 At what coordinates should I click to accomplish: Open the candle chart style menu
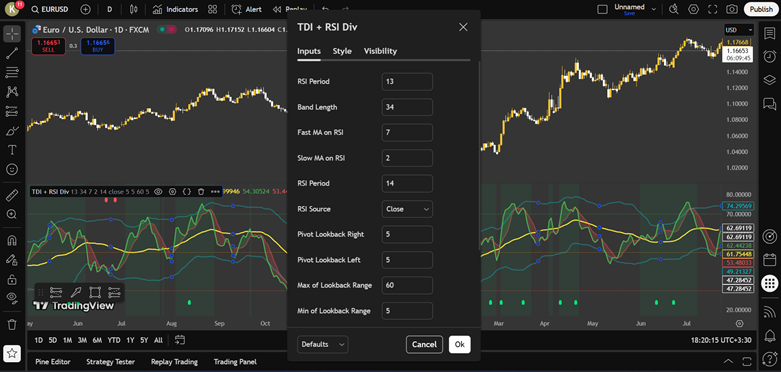pos(133,9)
